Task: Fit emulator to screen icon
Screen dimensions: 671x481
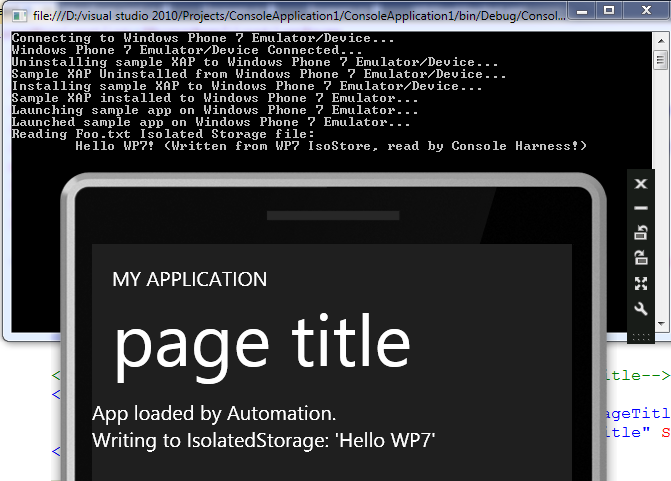Action: tap(641, 283)
